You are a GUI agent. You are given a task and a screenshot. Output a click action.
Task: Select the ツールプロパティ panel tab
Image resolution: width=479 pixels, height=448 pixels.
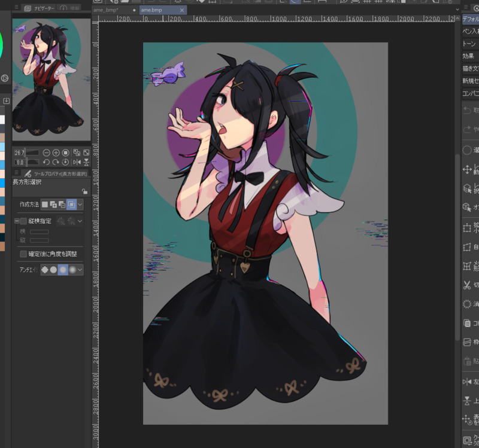(56, 173)
